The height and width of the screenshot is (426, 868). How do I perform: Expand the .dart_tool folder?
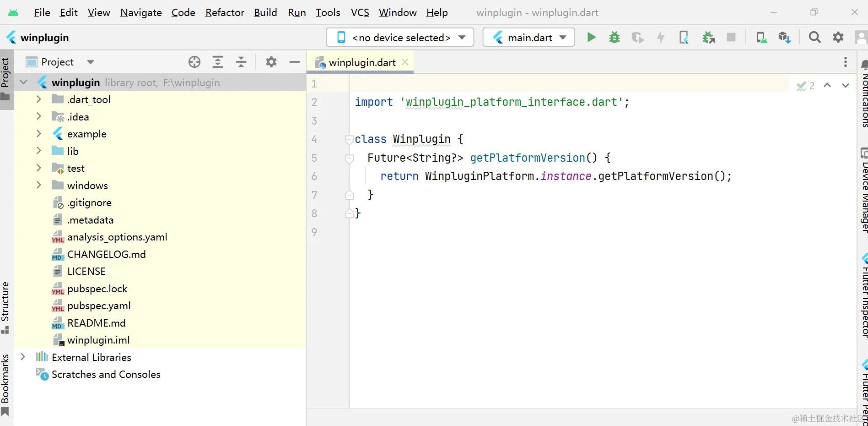[x=39, y=99]
